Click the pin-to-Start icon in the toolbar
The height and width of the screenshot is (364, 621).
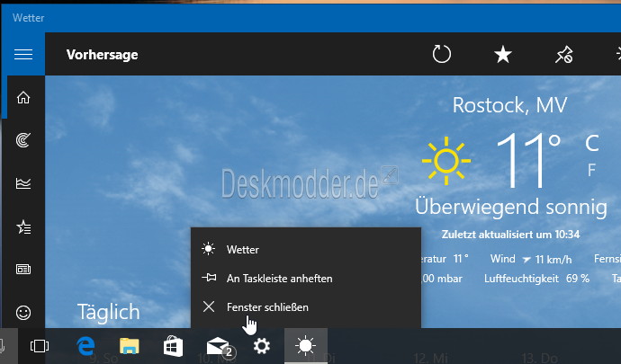tap(564, 55)
